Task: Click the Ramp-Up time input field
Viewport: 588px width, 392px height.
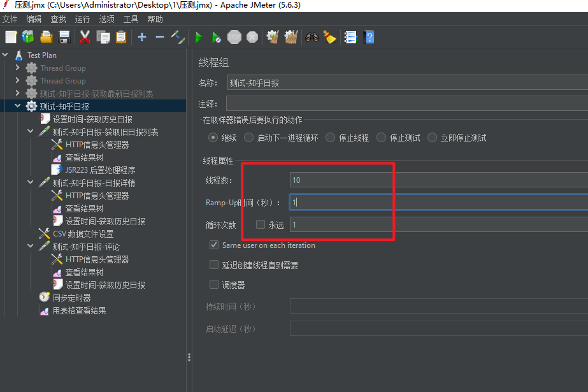Action: pos(439,202)
